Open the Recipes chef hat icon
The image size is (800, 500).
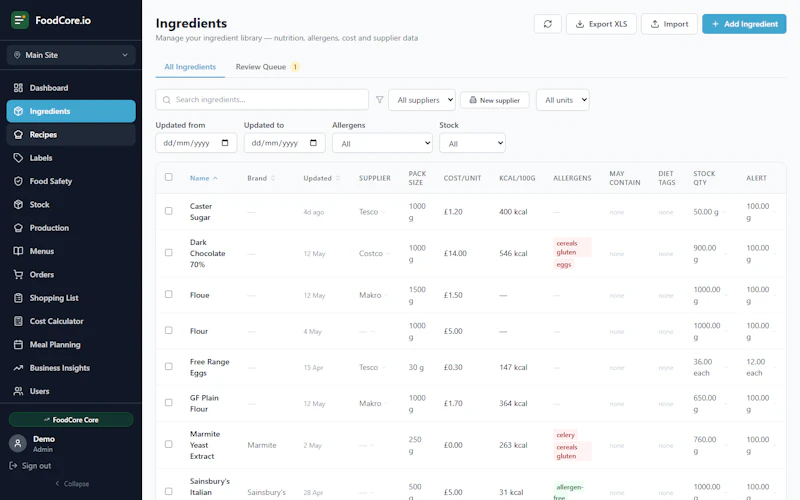(18, 135)
